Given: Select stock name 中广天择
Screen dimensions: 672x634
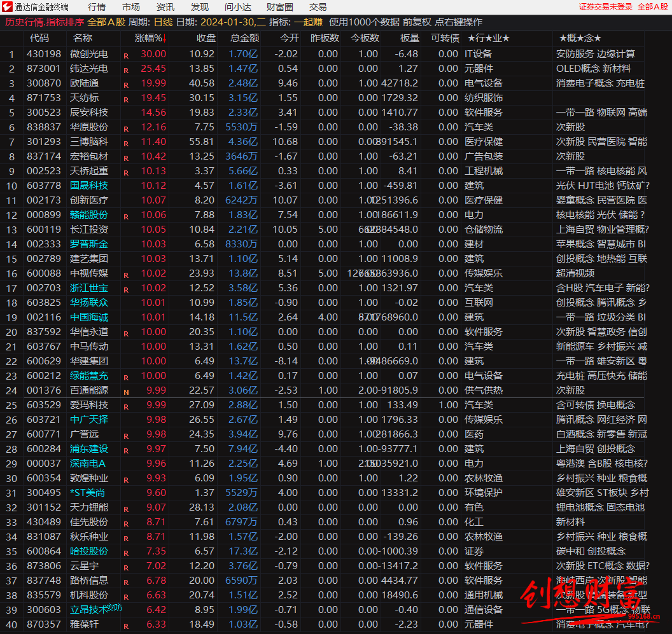Looking at the screenshot, I should coord(89,420).
